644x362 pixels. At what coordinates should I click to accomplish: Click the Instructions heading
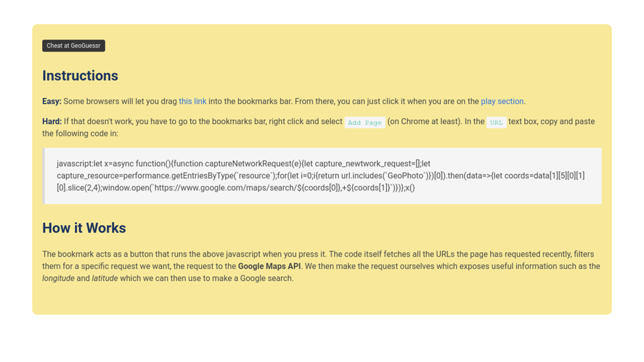point(80,76)
